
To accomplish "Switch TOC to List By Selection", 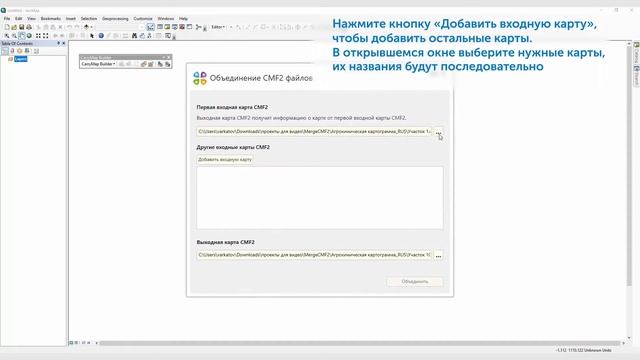I will coord(27,51).
